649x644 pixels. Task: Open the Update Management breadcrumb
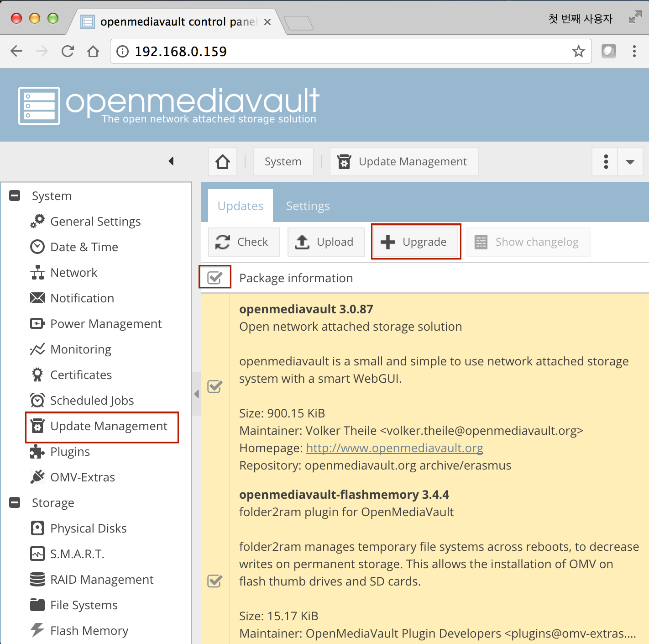coord(404,162)
